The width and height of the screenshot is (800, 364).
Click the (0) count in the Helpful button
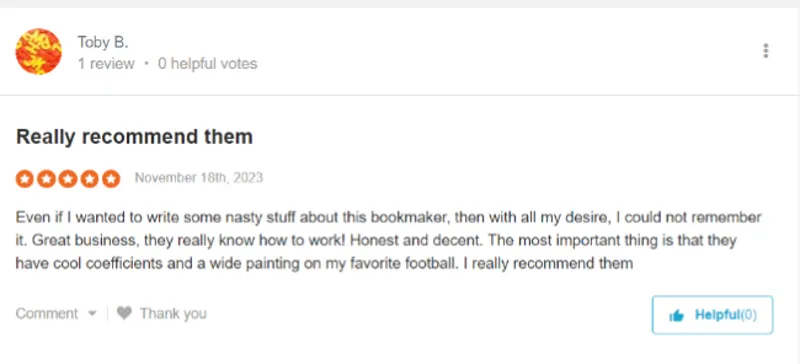[x=748, y=314]
